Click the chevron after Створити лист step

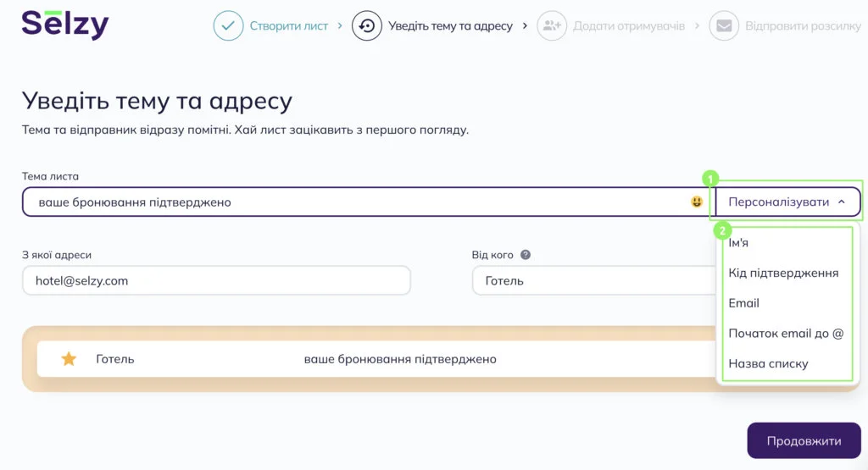pyautogui.click(x=340, y=25)
